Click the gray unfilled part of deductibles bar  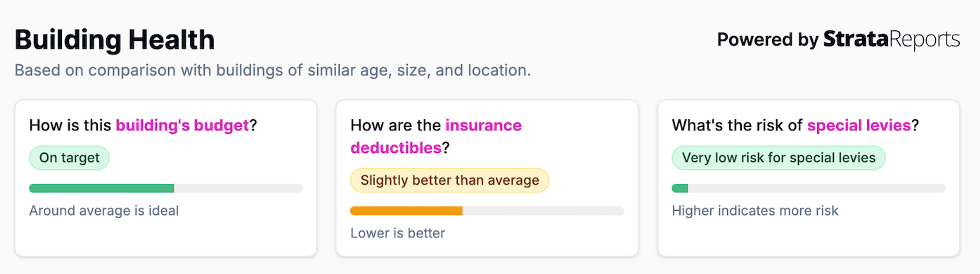(543, 211)
